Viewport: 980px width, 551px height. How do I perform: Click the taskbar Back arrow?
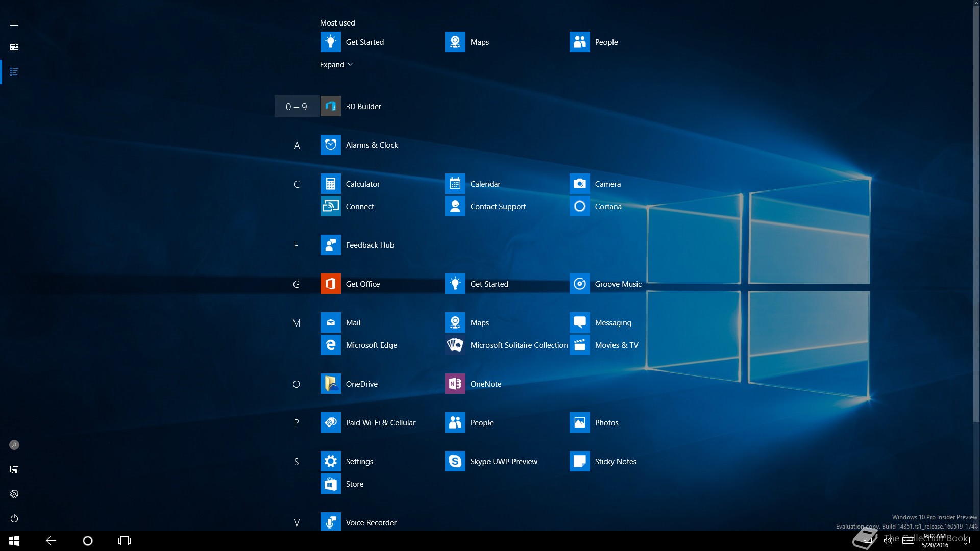pos(51,540)
